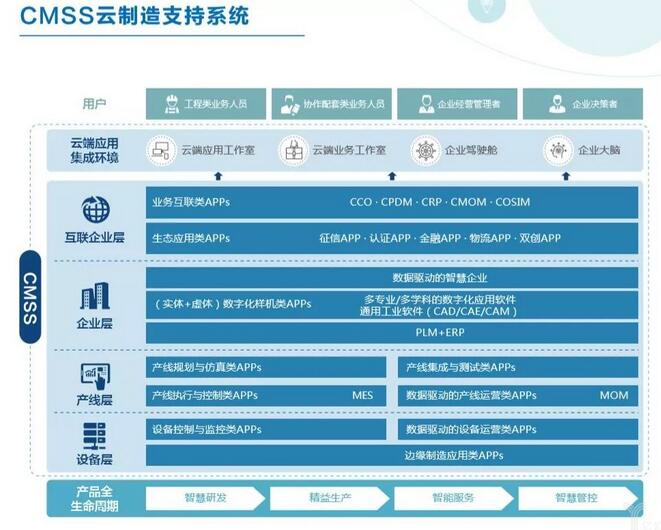Click the 云端应用集成环境 heading
The width and height of the screenshot is (661, 530).
click(x=94, y=151)
